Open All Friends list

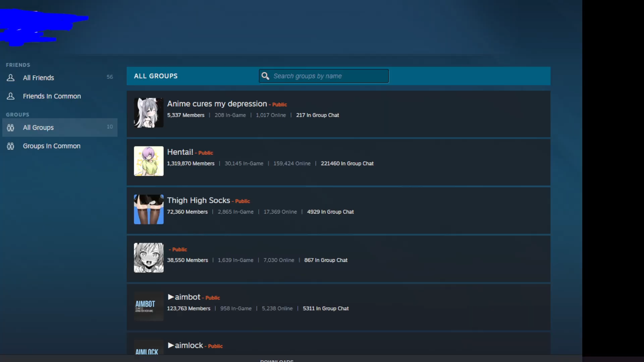tap(60, 78)
